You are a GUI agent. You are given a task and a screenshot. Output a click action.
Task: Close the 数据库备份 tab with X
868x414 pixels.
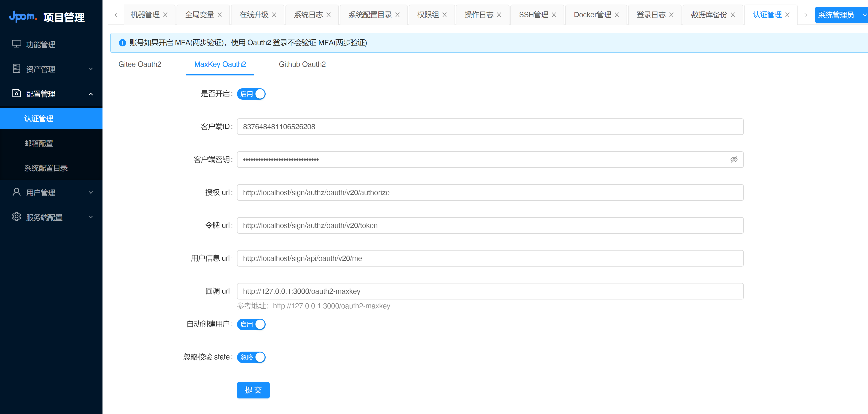tap(733, 15)
